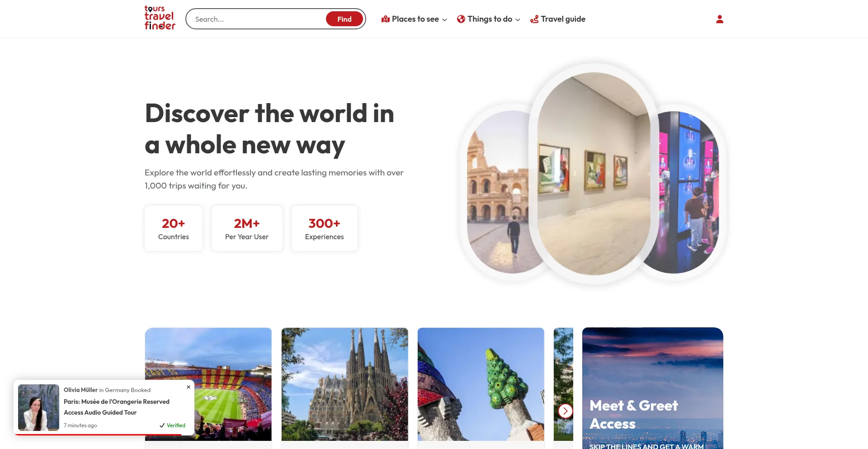Click the red Find button

point(344,19)
